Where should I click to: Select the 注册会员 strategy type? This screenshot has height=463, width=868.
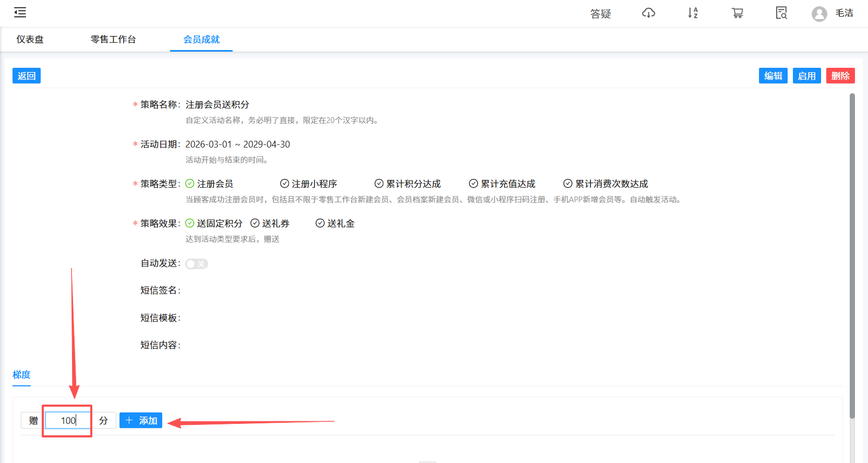click(210, 184)
